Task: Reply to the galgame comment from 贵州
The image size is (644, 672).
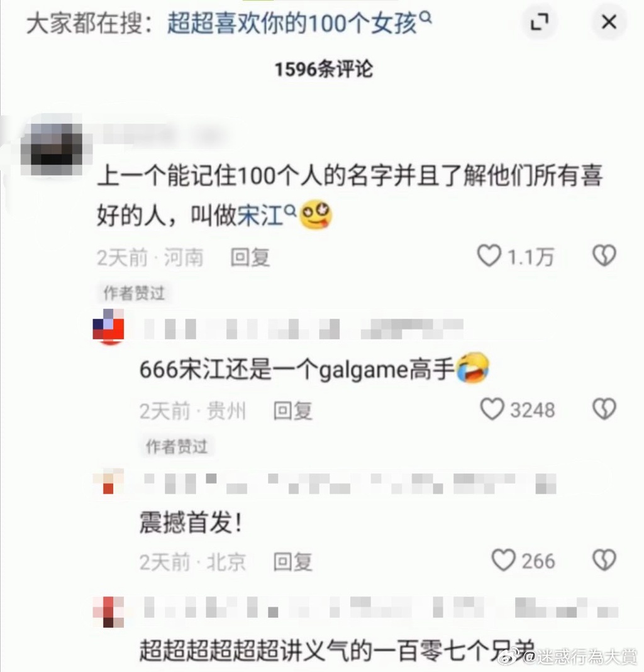Action: pos(293,410)
